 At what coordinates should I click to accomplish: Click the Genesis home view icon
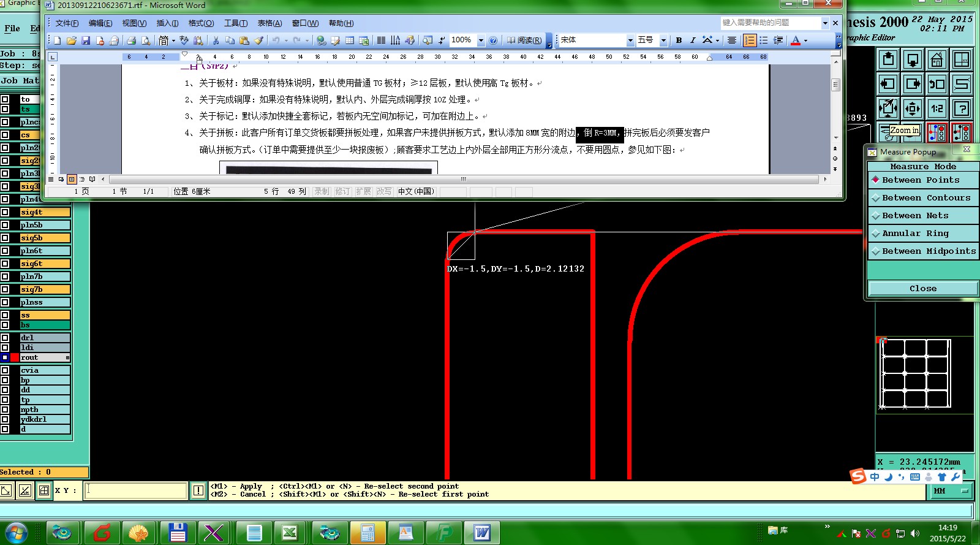point(937,60)
